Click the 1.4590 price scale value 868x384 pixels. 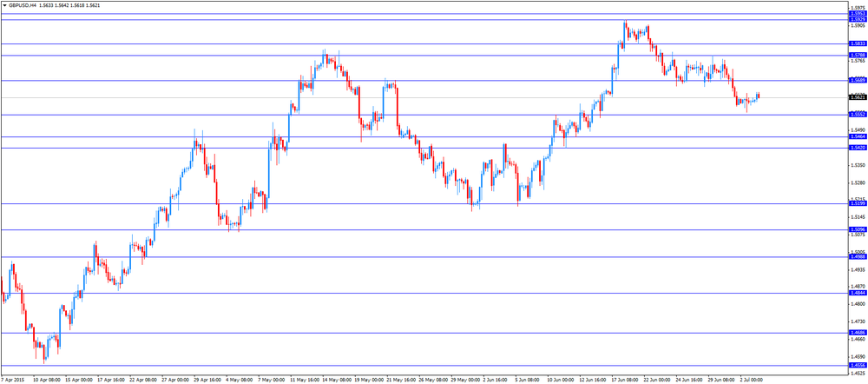(x=858, y=357)
